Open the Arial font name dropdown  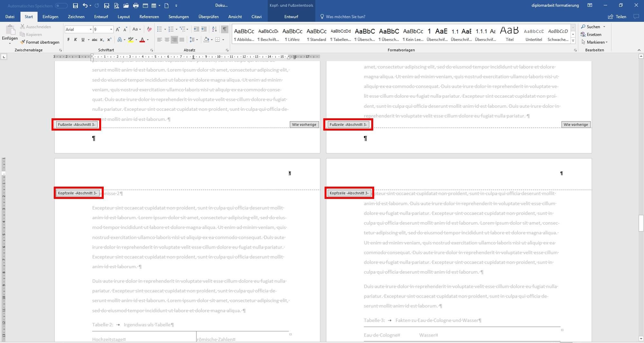click(90, 29)
